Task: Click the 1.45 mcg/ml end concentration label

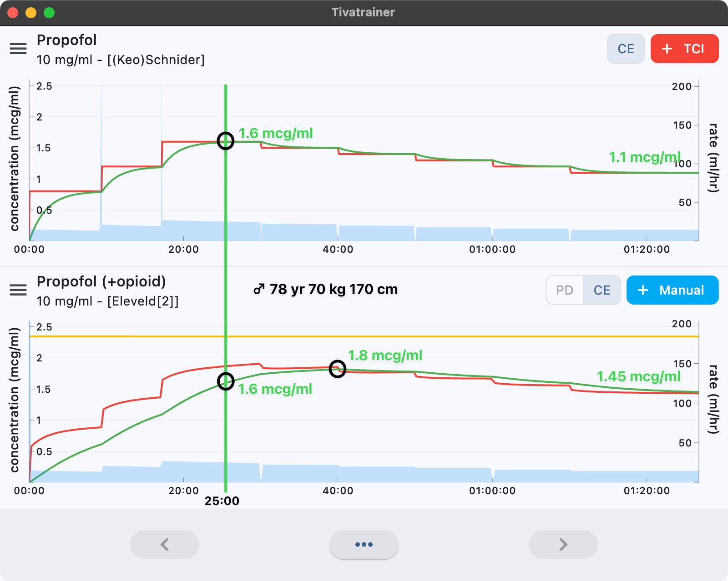Action: 638,376
